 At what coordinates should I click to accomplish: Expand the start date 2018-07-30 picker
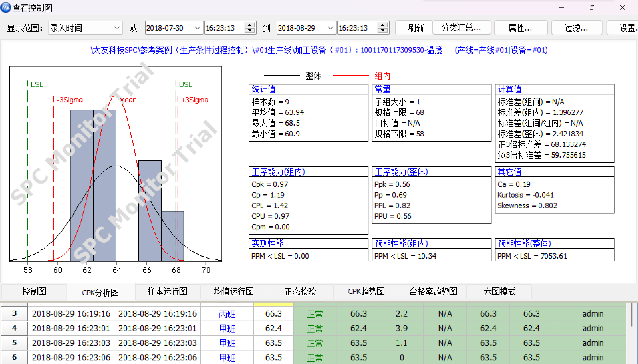click(x=197, y=28)
